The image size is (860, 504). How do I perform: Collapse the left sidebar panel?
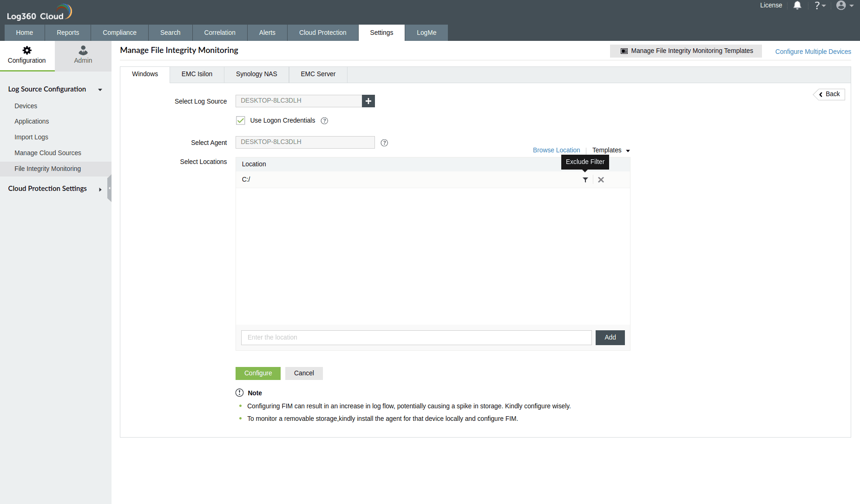[x=109, y=188]
